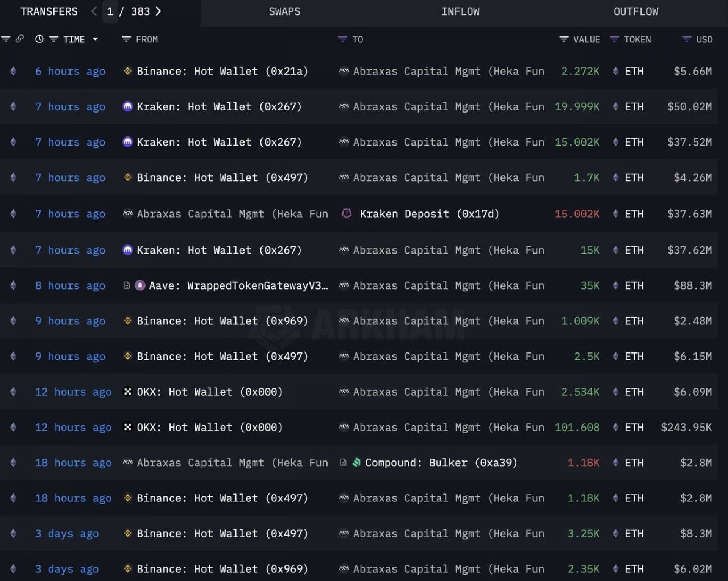Open USD column filter
728x581 pixels.
[x=686, y=39]
